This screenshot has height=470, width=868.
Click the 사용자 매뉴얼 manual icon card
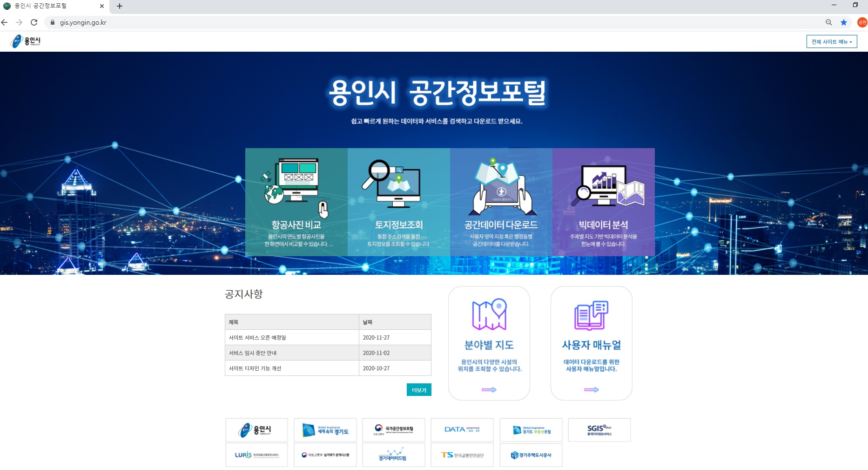coord(591,343)
